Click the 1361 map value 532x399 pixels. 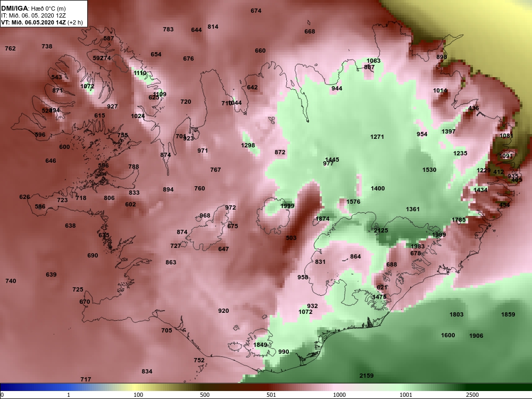coord(413,209)
